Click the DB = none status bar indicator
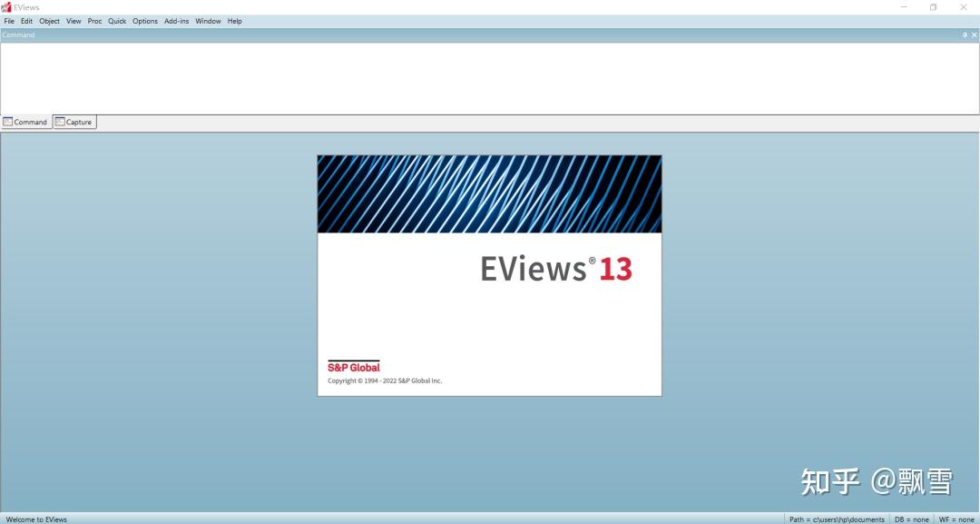Image resolution: width=980 pixels, height=524 pixels. tap(910, 519)
